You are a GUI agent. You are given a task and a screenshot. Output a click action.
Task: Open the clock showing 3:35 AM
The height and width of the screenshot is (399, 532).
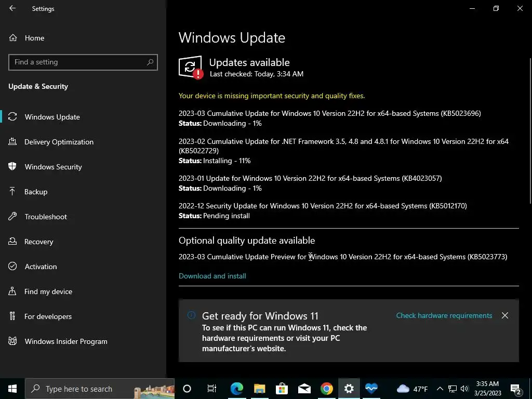tap(487, 389)
